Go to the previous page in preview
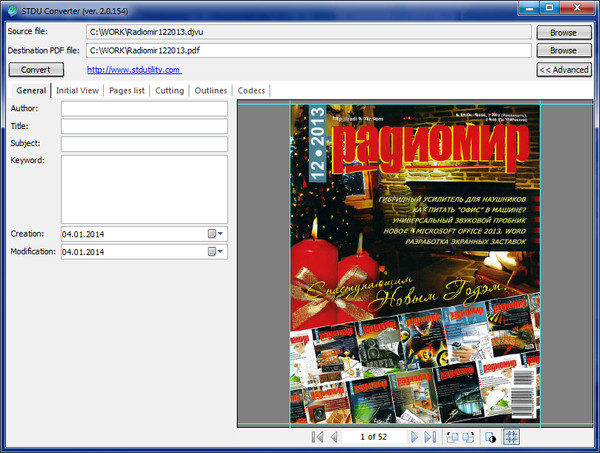600x453 pixels. coord(333,438)
